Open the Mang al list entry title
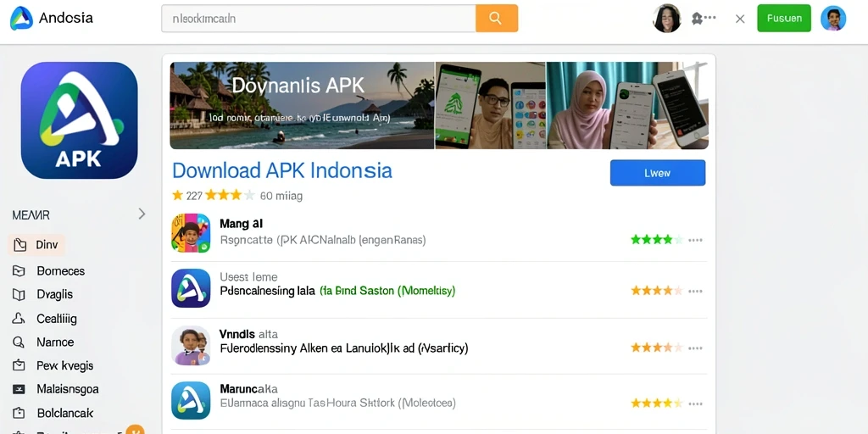This screenshot has width=868, height=434. [241, 224]
